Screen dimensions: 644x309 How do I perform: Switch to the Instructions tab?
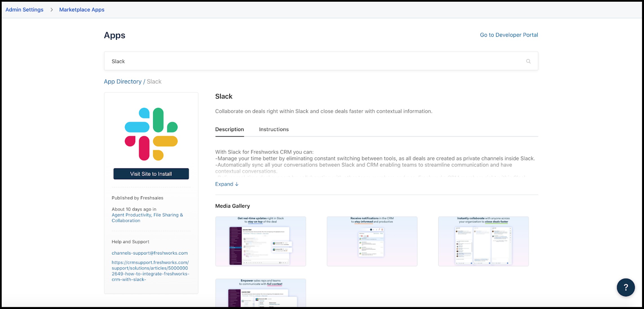(274, 129)
